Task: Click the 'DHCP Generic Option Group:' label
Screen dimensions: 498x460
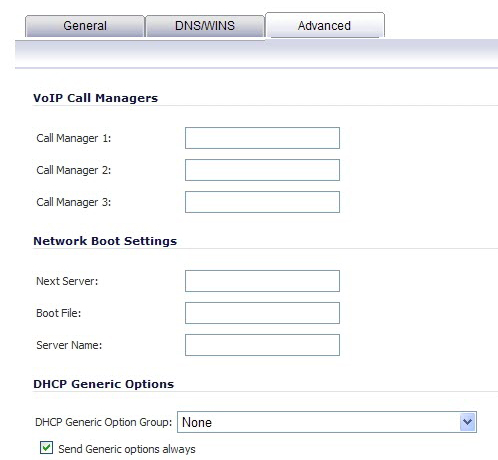Action: click(x=104, y=422)
